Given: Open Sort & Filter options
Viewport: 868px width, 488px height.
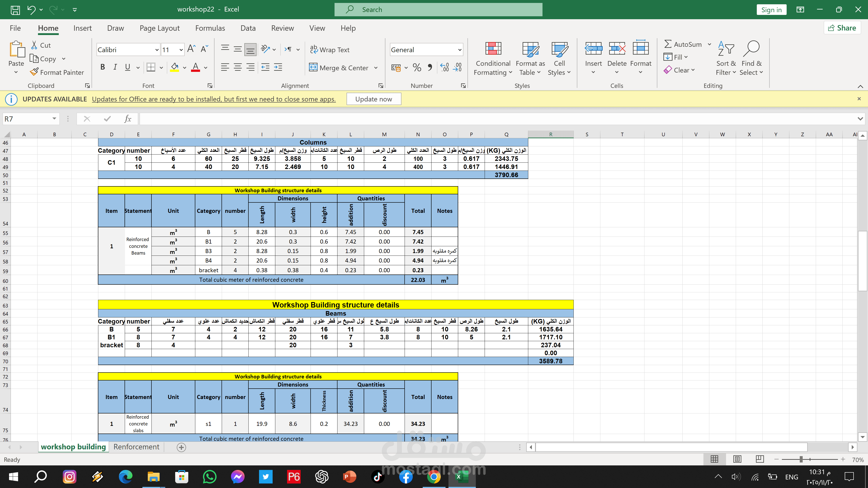Looking at the screenshot, I should pyautogui.click(x=726, y=59).
